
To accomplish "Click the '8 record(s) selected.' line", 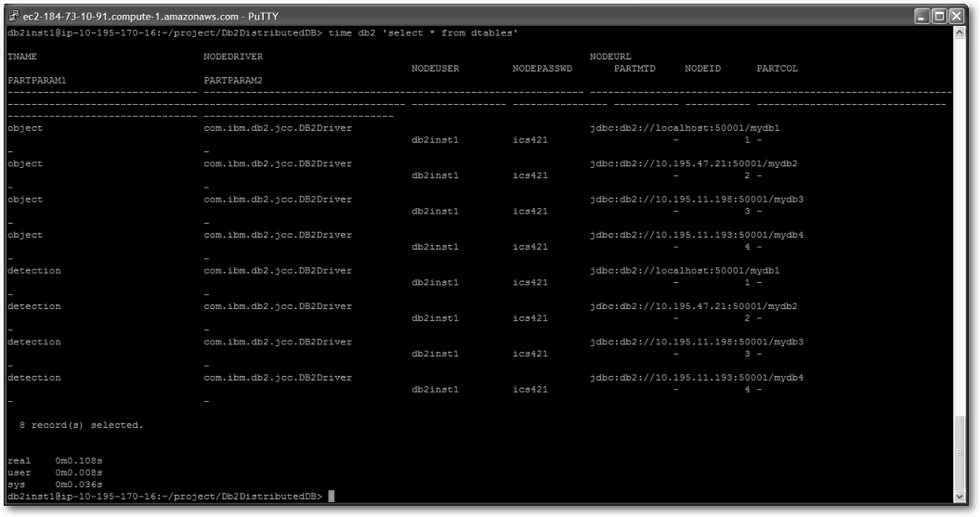I will tap(81, 425).
